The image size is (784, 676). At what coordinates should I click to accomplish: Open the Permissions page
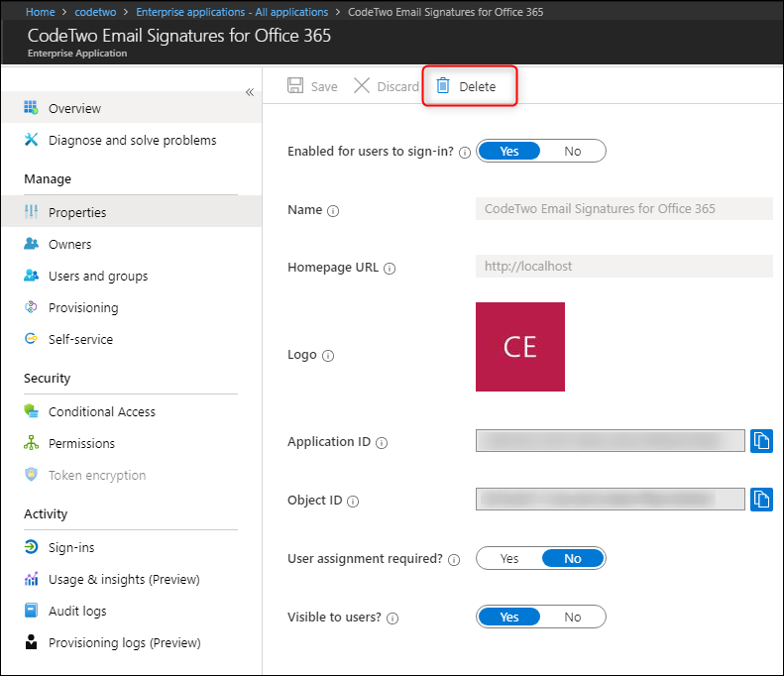pos(132,442)
